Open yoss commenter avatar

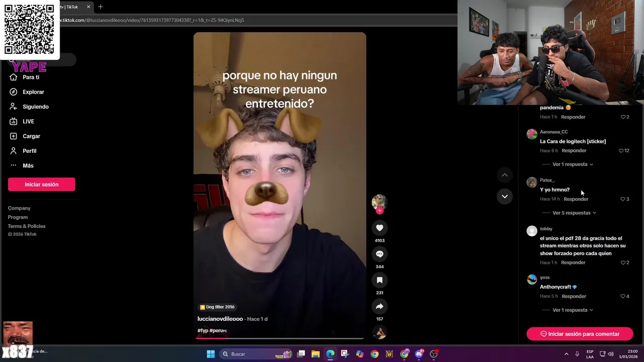tap(532, 280)
